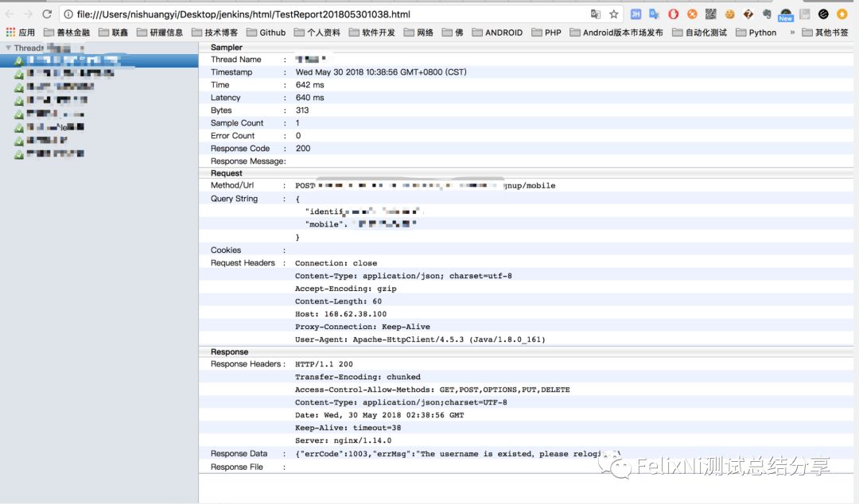The width and height of the screenshot is (859, 504).
Task: Click the brown diamond question-mark extension
Action: point(748,14)
